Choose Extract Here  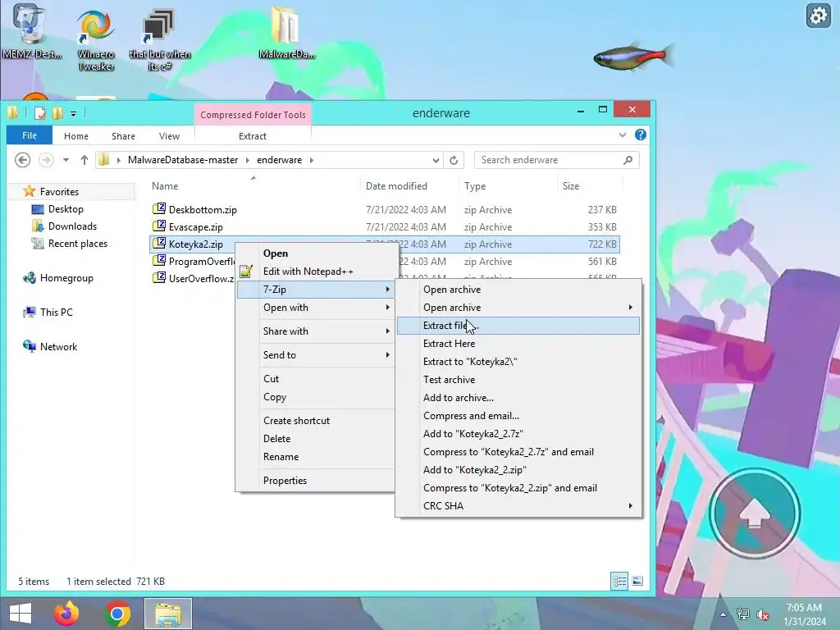click(x=518, y=344)
